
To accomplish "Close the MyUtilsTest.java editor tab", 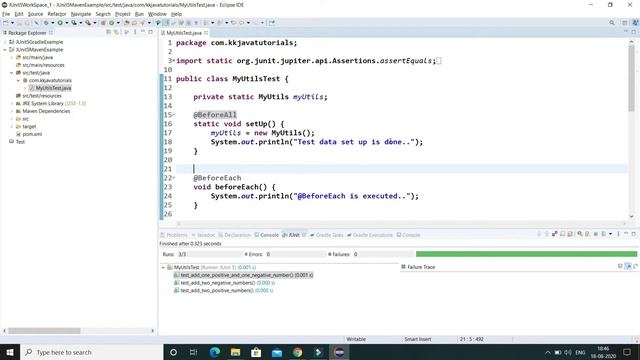I will point(206,33).
